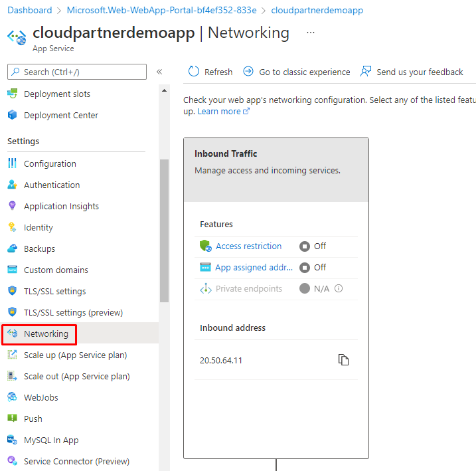Open Custom domains in sidebar
Image resolution: width=476 pixels, height=471 pixels.
[56, 270]
